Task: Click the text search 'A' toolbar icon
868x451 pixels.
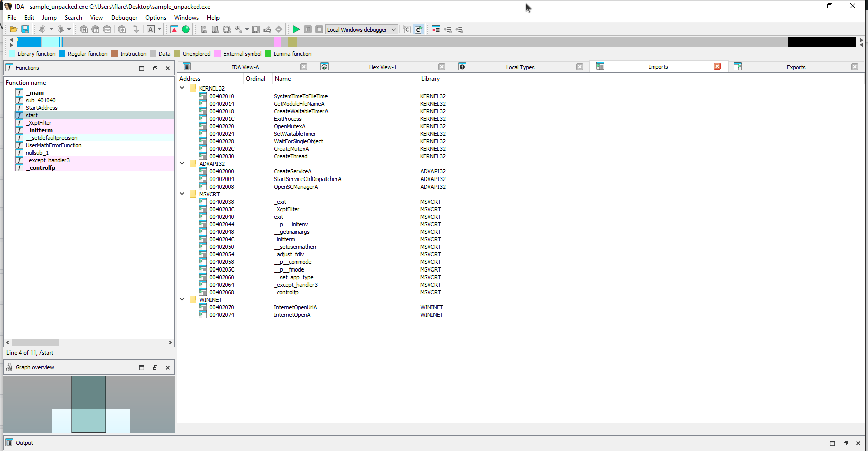Action: point(151,30)
